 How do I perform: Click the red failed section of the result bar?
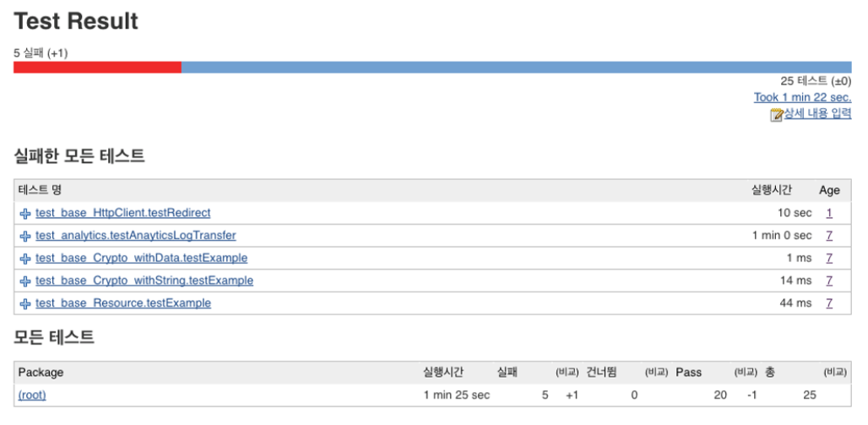click(97, 68)
